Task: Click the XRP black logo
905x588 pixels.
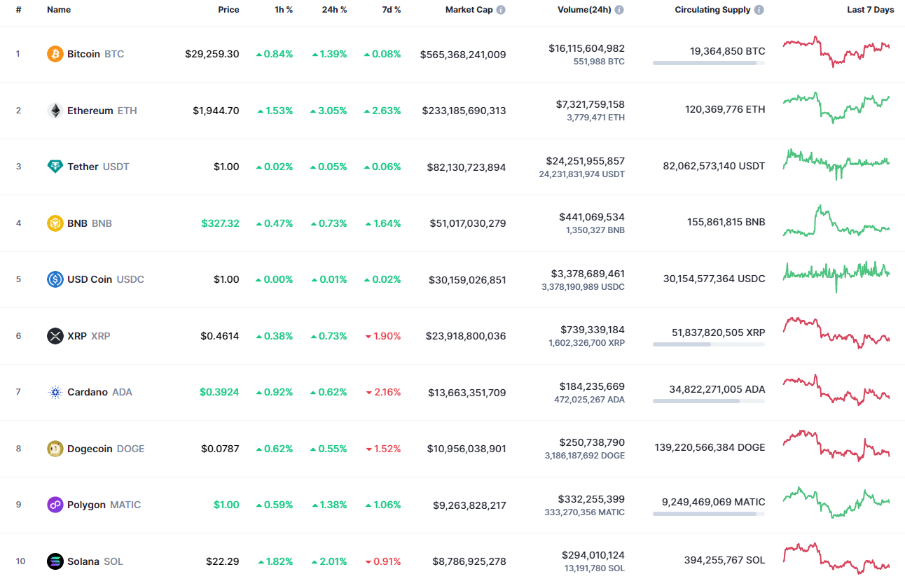Action: [x=55, y=335]
